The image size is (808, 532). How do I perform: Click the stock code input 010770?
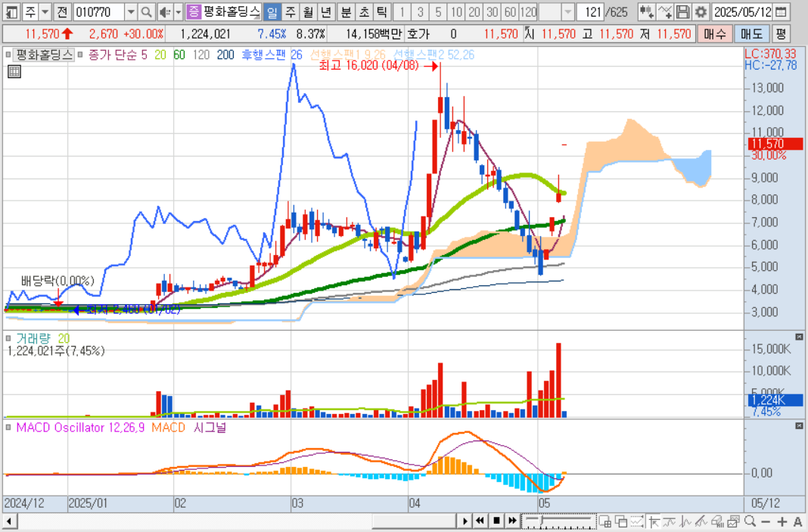click(x=98, y=11)
